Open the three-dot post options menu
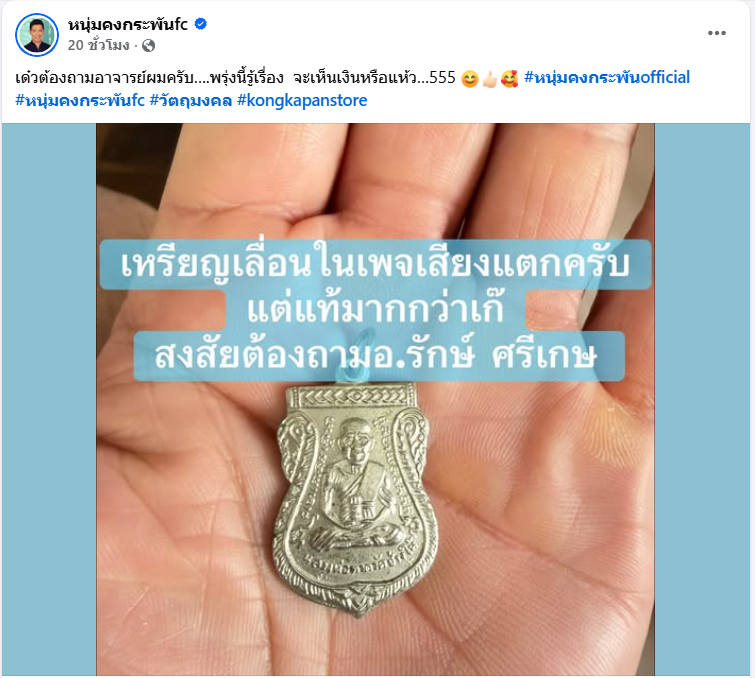The image size is (755, 678). click(x=716, y=33)
